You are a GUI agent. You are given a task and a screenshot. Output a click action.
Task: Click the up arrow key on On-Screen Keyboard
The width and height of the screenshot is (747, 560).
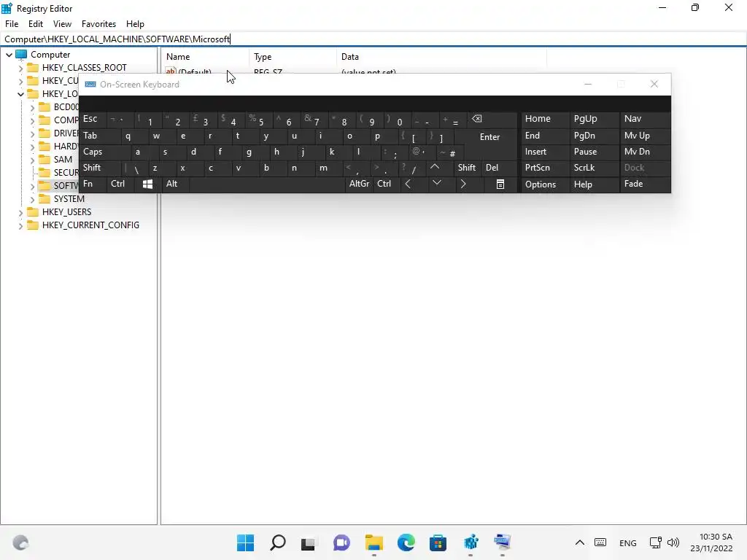(x=435, y=168)
